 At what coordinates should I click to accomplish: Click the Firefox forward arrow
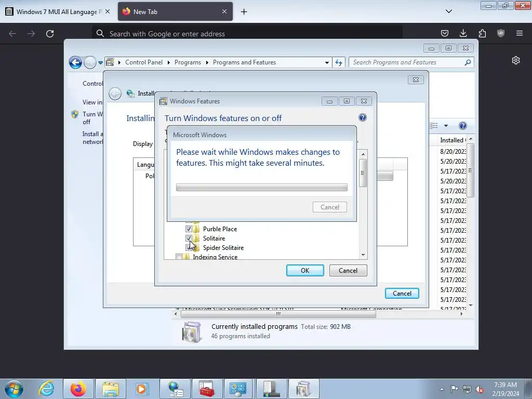[x=31, y=34]
